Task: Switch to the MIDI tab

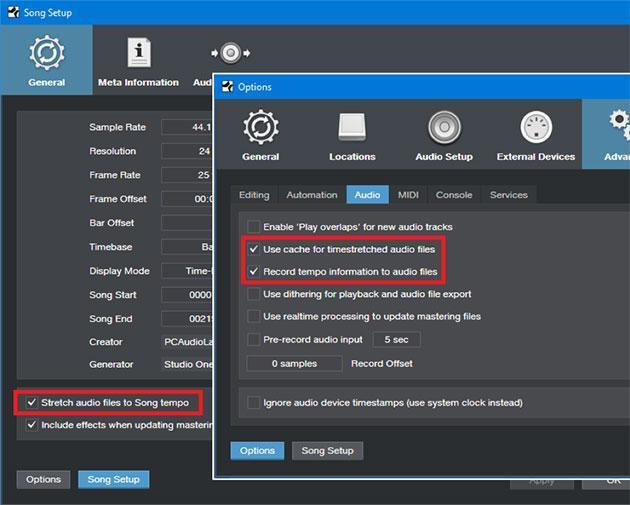Action: pyautogui.click(x=408, y=195)
